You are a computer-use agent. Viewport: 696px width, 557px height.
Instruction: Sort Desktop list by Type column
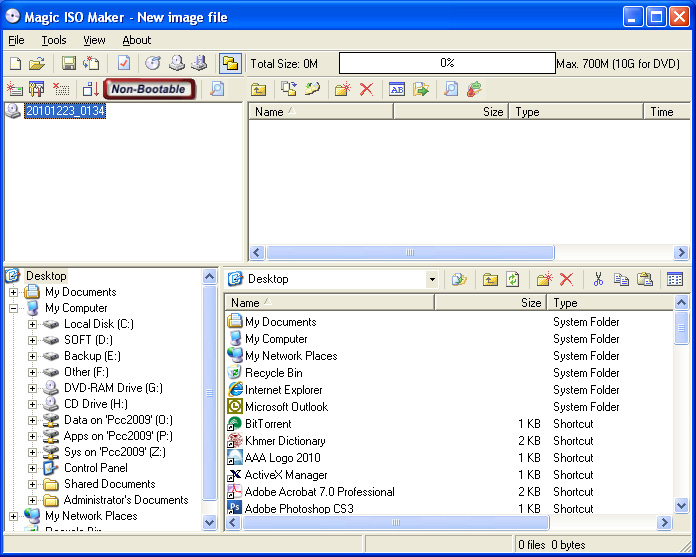point(610,303)
